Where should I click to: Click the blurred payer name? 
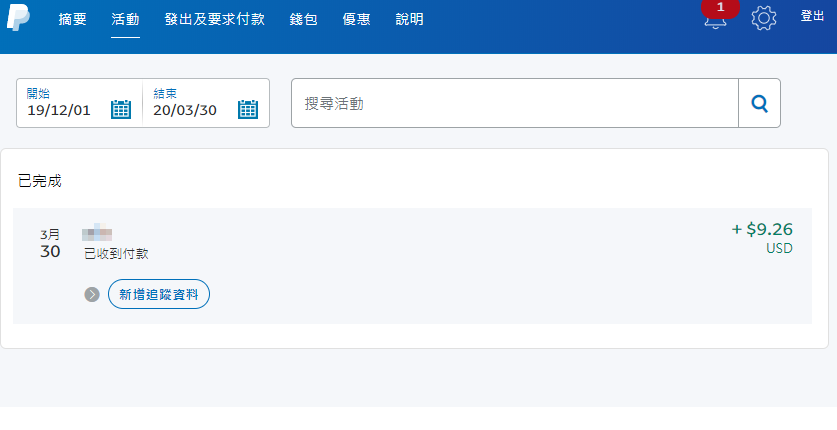[x=97, y=233]
